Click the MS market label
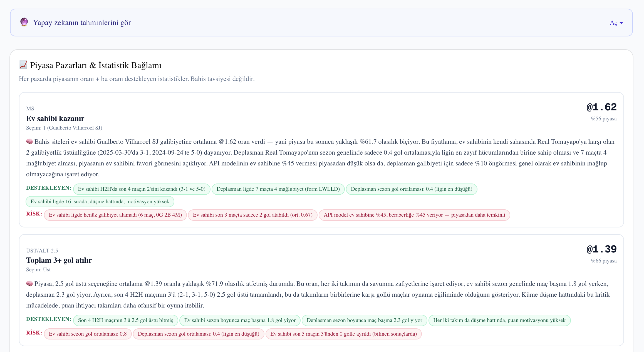This screenshot has height=352, width=644. (x=30, y=109)
